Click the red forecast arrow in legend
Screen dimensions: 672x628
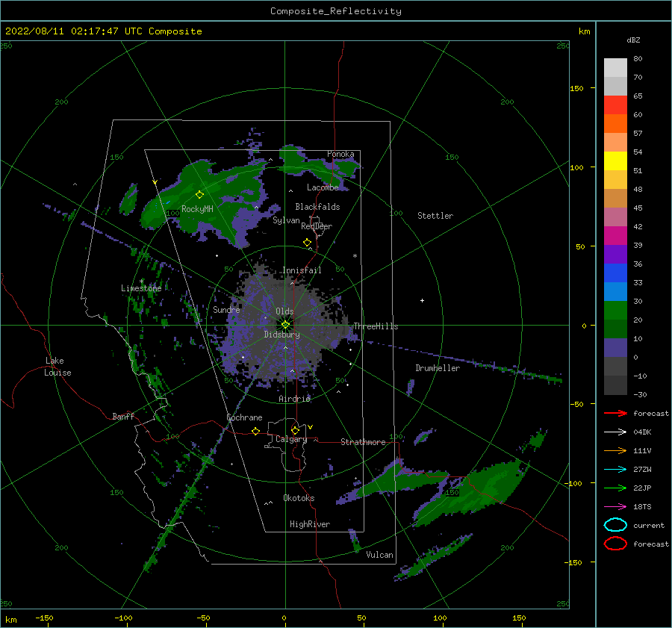click(x=615, y=413)
